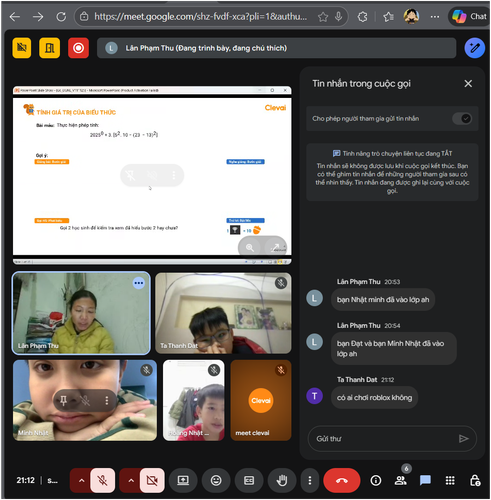491x500 pixels.
Task: Click the red record button
Action: [x=78, y=48]
